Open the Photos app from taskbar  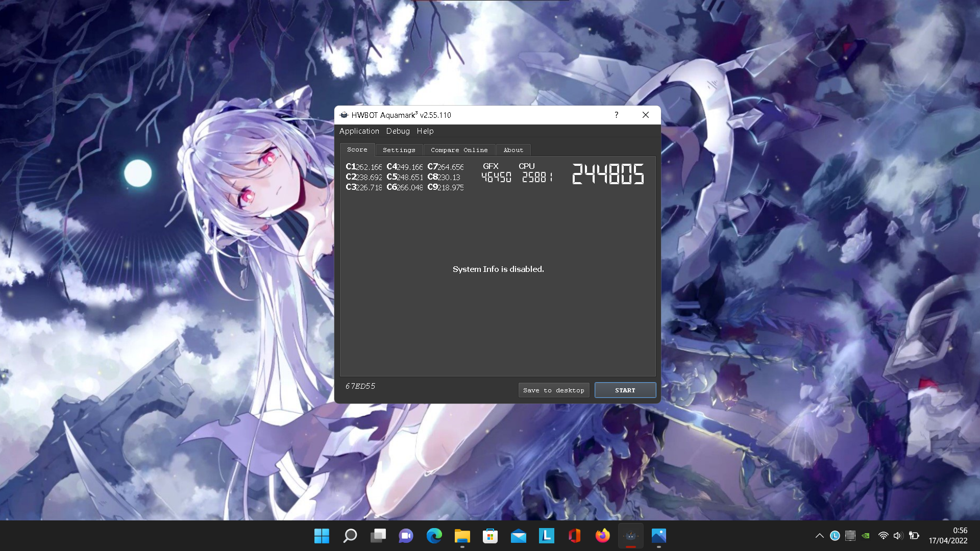click(x=659, y=536)
